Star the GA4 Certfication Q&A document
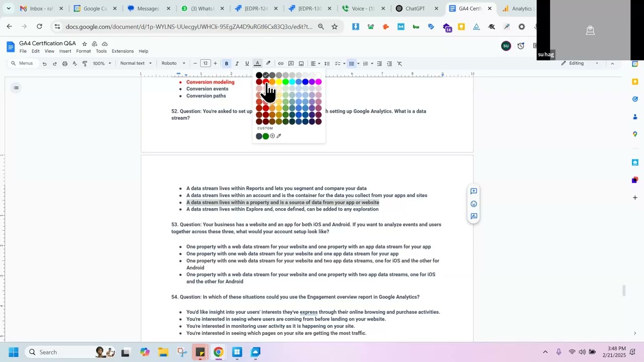The height and width of the screenshot is (362, 644). point(85,44)
